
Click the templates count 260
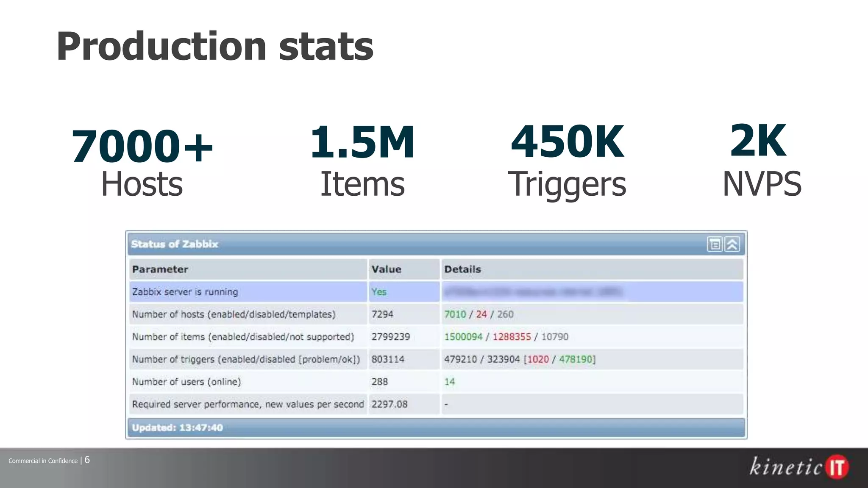click(x=505, y=314)
